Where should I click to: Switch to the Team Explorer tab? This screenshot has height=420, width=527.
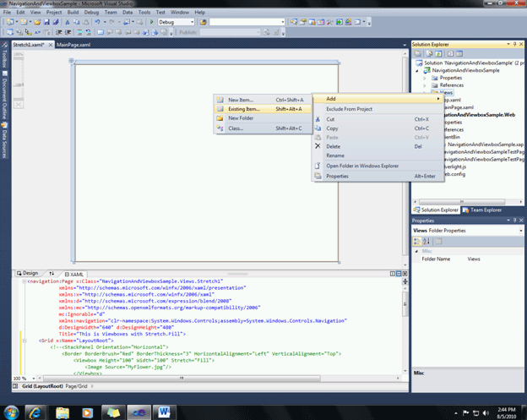pos(484,209)
